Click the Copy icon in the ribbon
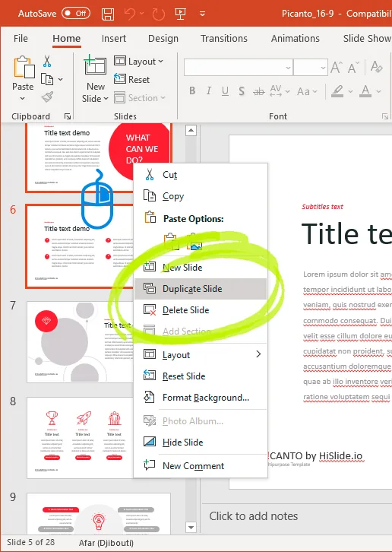Viewport: 392px width, 552px height. pos(47,79)
